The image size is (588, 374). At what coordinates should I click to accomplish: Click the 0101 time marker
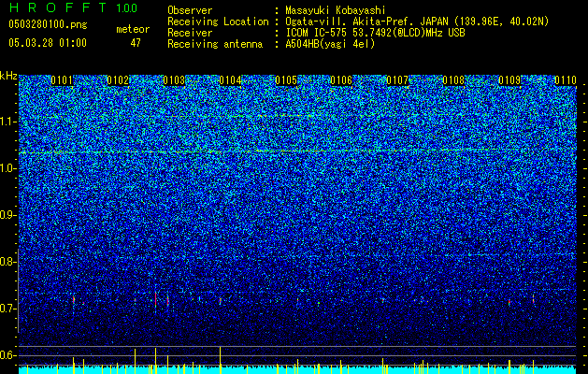pos(62,80)
